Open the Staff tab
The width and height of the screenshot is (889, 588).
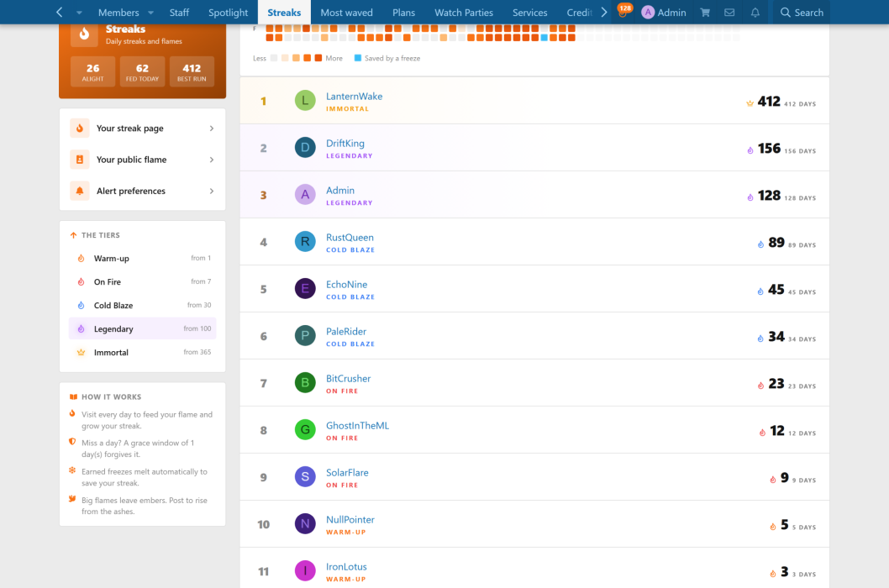pyautogui.click(x=179, y=13)
